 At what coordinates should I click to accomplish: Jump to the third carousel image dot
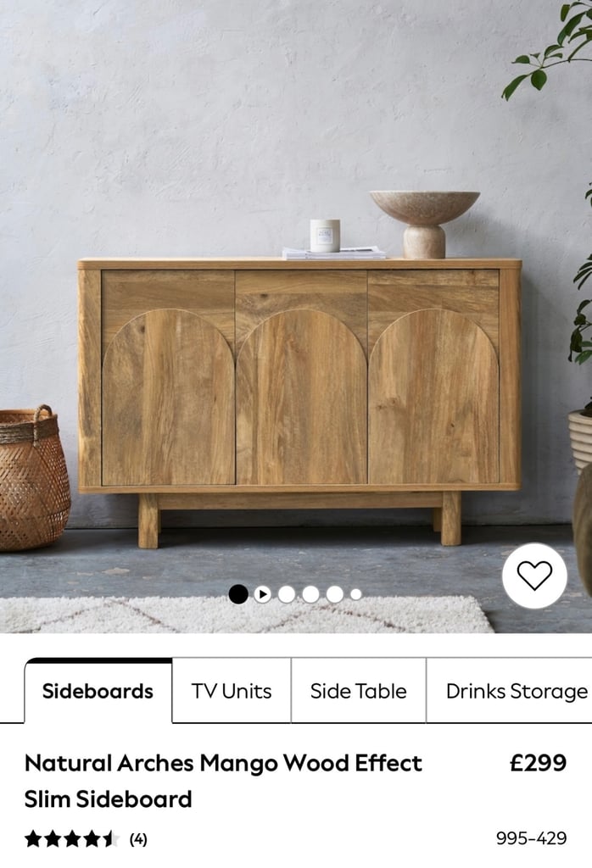click(x=287, y=594)
